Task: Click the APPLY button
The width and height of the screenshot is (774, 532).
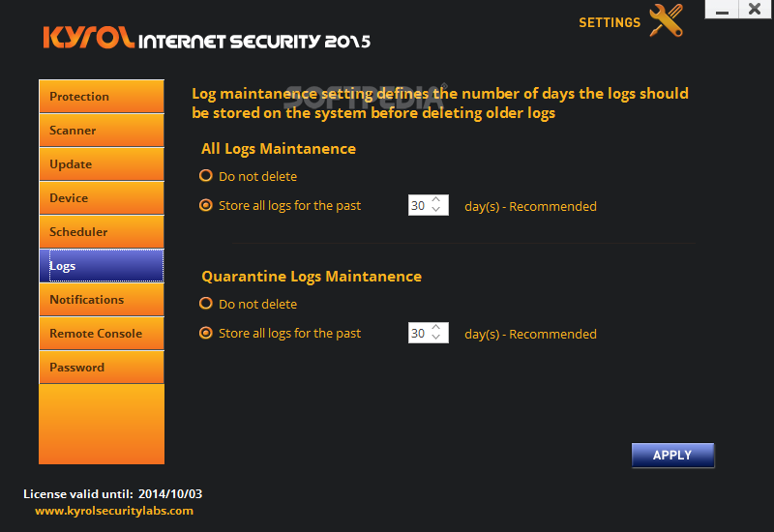Action: pyautogui.click(x=672, y=455)
